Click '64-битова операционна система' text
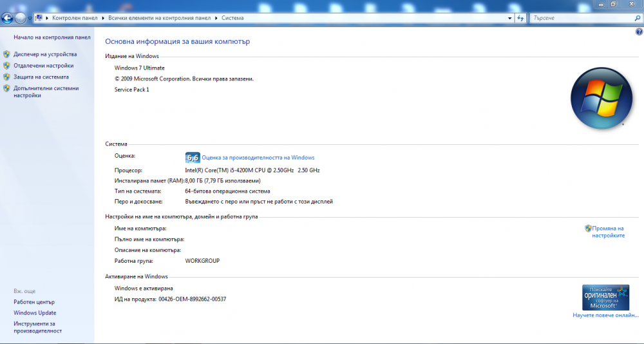The height and width of the screenshot is (344, 644). coord(227,191)
